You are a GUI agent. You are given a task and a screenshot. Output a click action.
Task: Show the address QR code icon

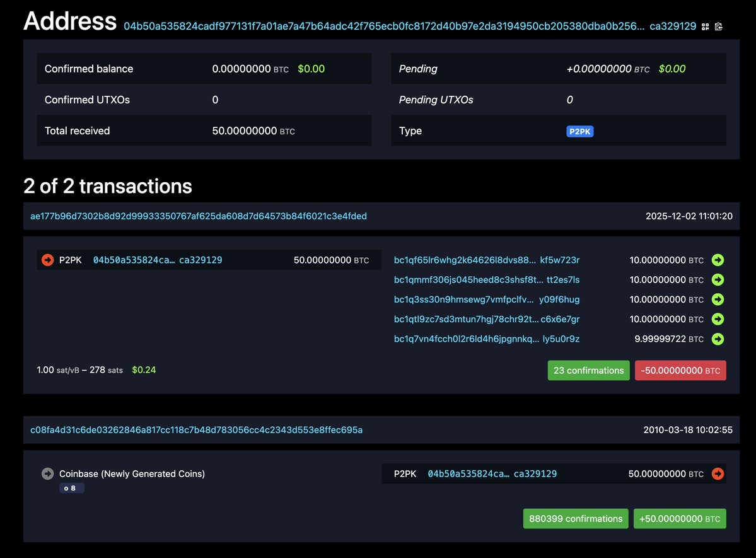click(704, 26)
